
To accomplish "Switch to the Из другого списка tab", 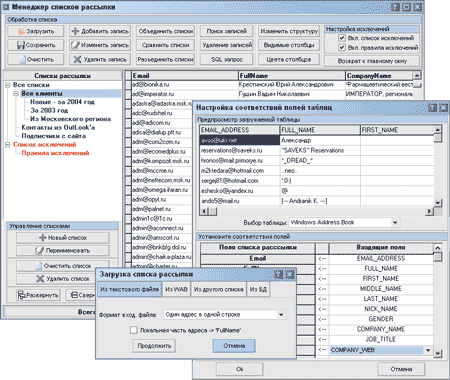I will click(219, 289).
